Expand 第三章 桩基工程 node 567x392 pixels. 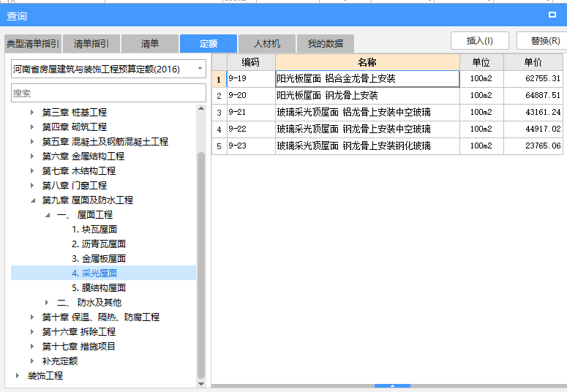click(31, 113)
